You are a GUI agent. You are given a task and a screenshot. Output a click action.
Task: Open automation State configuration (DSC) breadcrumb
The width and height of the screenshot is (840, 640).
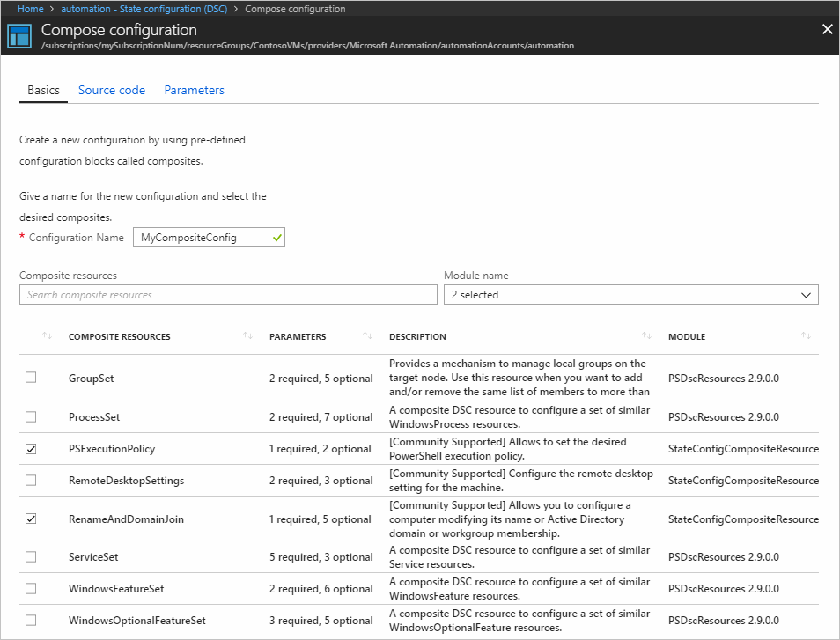[x=144, y=9]
